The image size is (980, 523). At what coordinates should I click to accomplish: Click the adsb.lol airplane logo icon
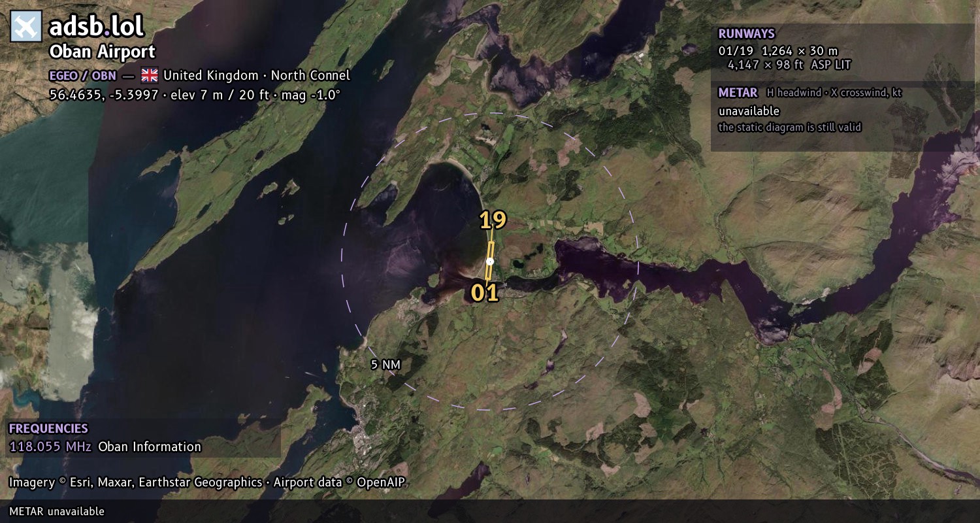tap(26, 27)
